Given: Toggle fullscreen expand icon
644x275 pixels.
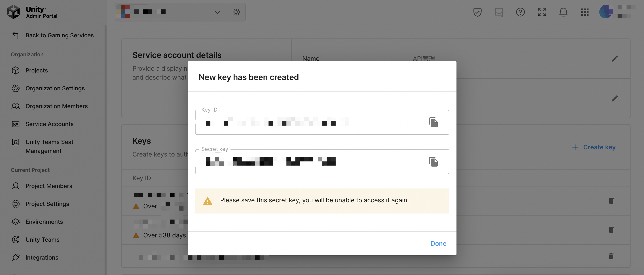Looking at the screenshot, I should 542,12.
